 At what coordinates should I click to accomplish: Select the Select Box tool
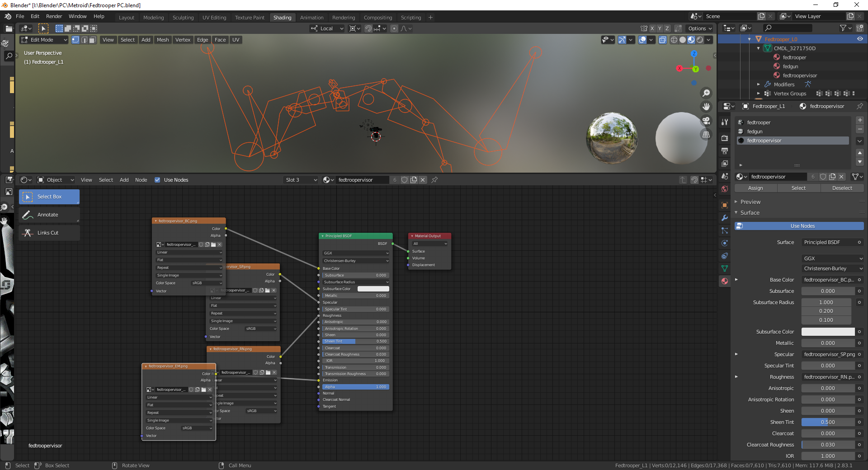pos(49,197)
